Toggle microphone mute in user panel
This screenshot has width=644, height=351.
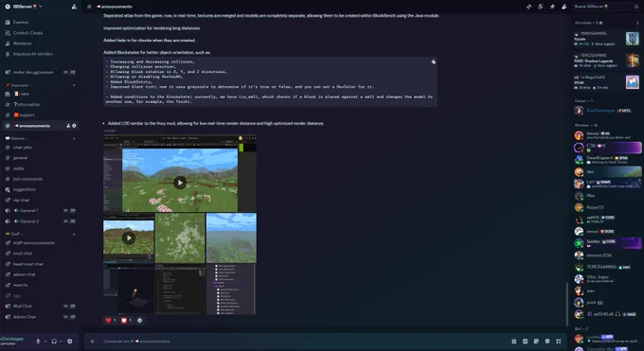coord(38,342)
